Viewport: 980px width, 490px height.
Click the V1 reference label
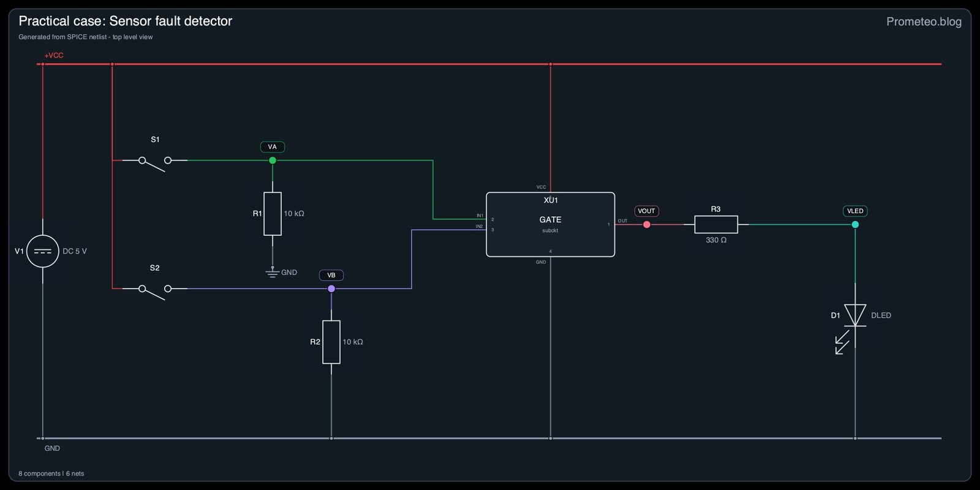pos(19,251)
